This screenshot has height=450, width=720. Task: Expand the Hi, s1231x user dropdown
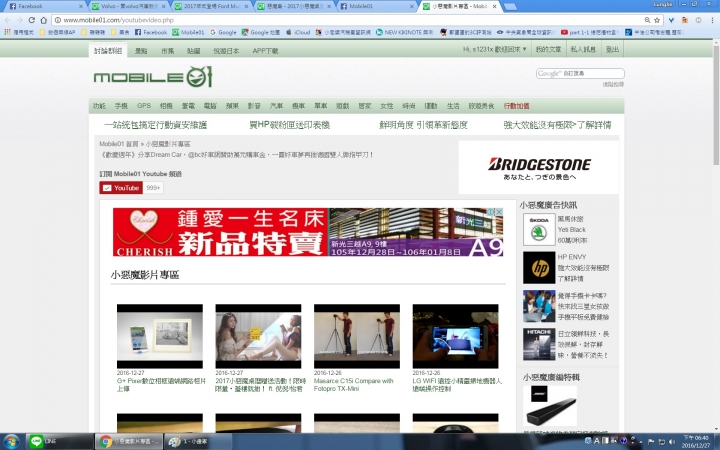tap(495, 49)
